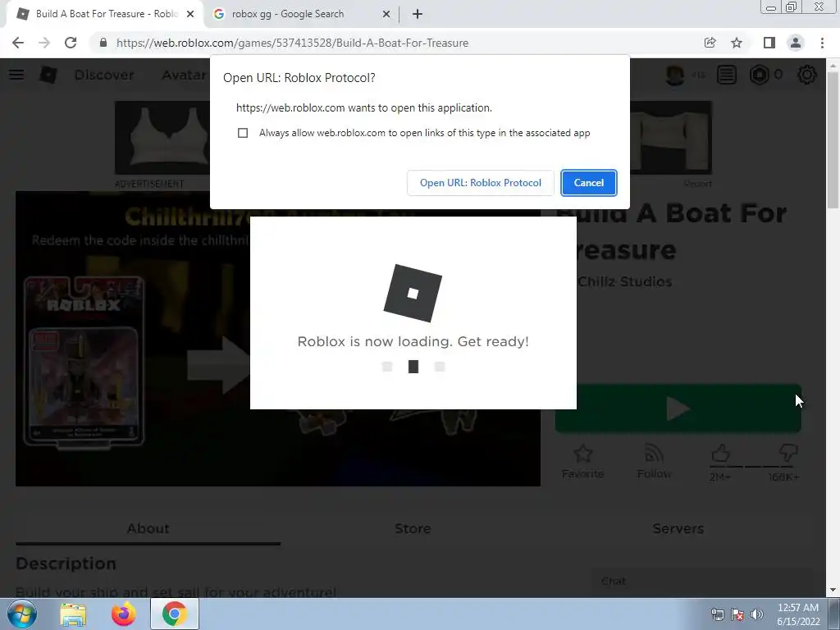
Task: Dislike the game with thumbs down
Action: coord(788,454)
